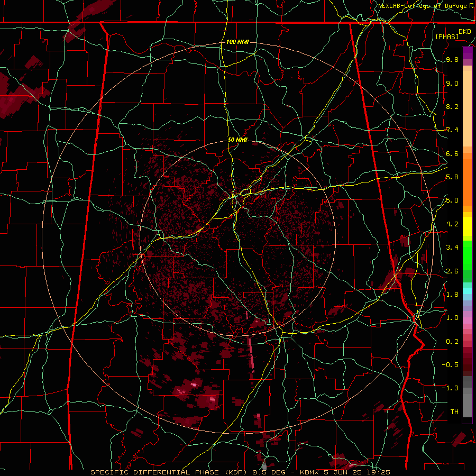Click the 8.2 value on color scale
This screenshot has width=476, height=476.
[x=452, y=106]
